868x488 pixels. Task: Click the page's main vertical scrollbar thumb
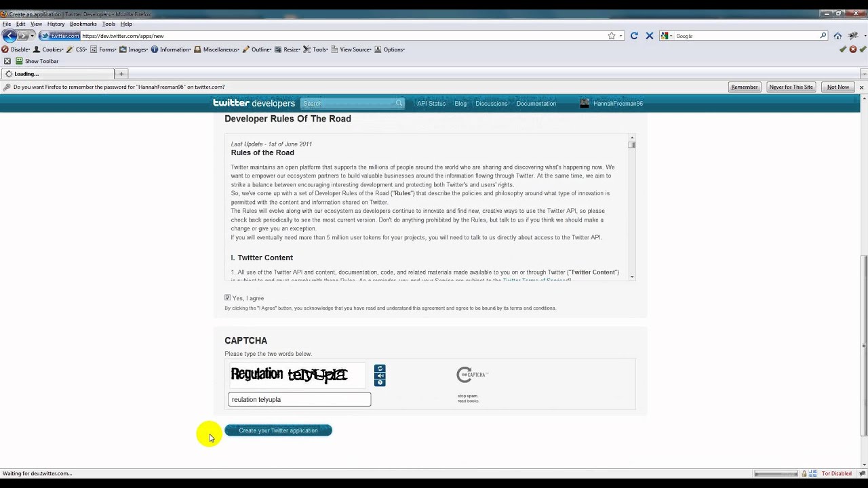(864, 346)
